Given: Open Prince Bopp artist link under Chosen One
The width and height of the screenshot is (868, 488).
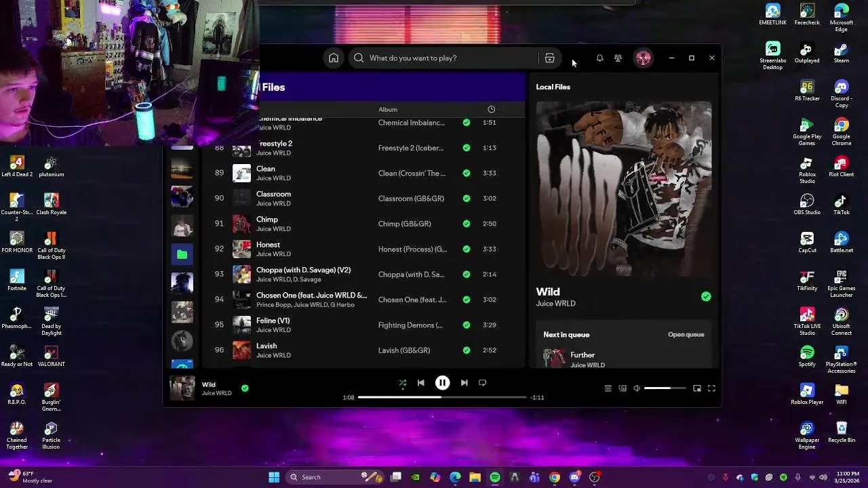Looking at the screenshot, I should (x=273, y=305).
